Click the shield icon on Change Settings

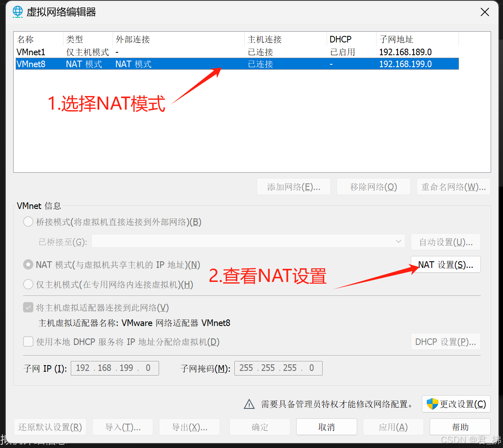[x=432, y=404]
